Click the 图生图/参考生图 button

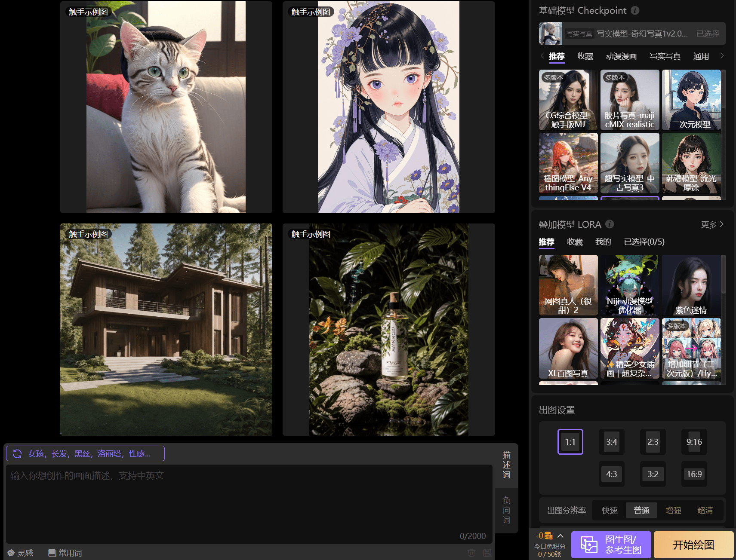tap(611, 545)
